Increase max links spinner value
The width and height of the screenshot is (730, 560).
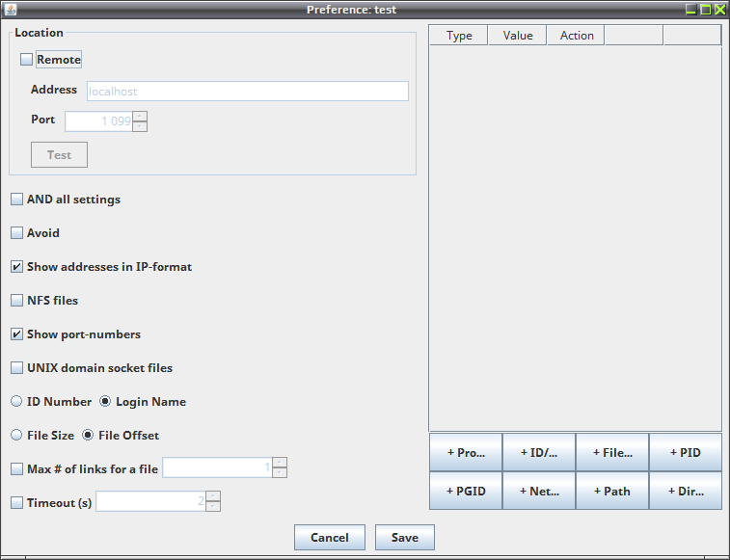coord(280,463)
